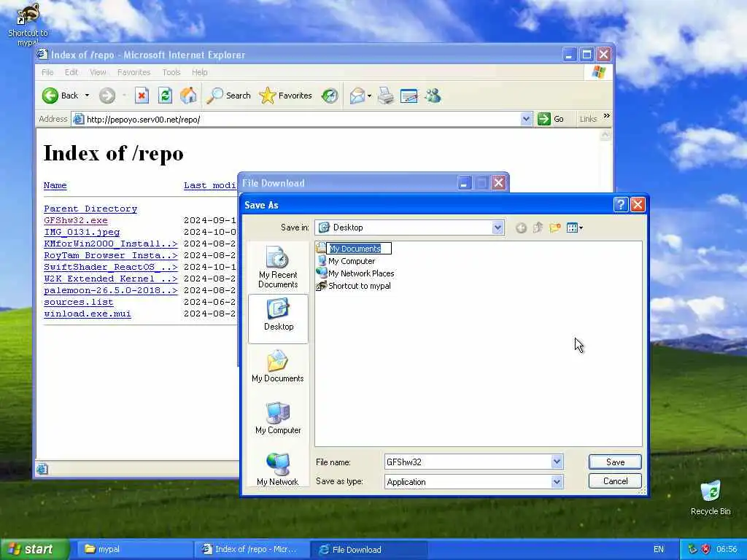Open the Edit menu in Internet Explorer
This screenshot has height=560, width=747.
(71, 72)
